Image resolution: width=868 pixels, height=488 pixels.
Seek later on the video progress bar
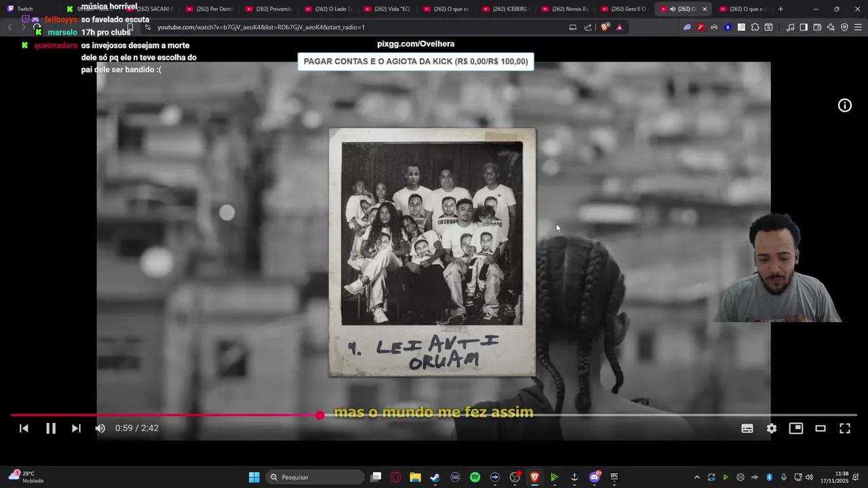(590, 415)
